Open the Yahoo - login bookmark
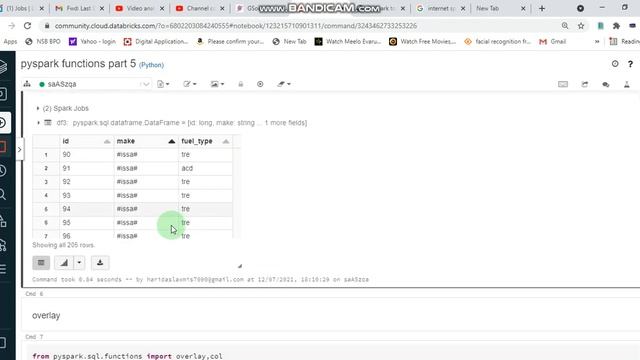The width and height of the screenshot is (640, 360). [x=92, y=42]
